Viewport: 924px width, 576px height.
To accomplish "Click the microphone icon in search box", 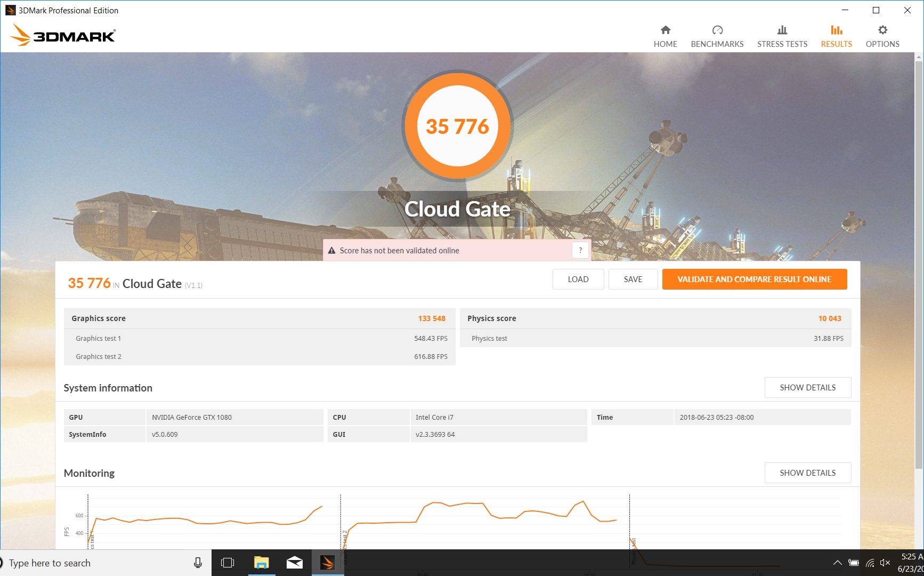I will click(x=198, y=563).
